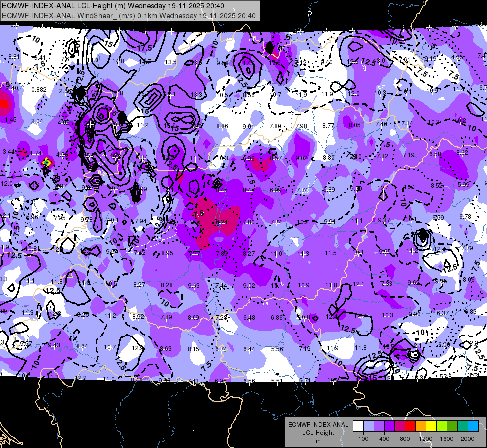Screen dimensions: 487x448
Task: Click the vivid violet legend swatch
Action: click(390, 426)
